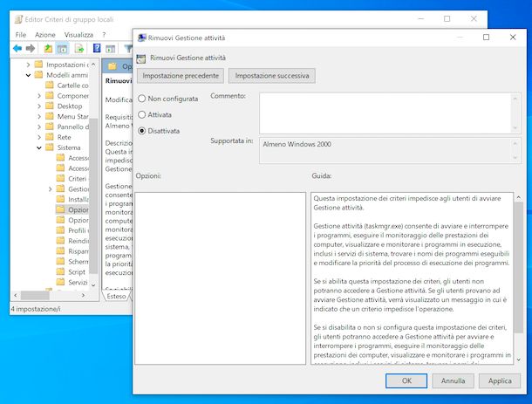This screenshot has height=404, width=532.
Task: Open Help via the blue question mark icon
Action: click(97, 48)
